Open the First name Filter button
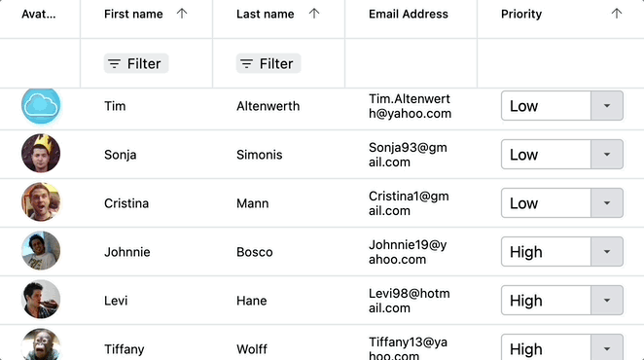The width and height of the screenshot is (644, 360). (x=136, y=63)
